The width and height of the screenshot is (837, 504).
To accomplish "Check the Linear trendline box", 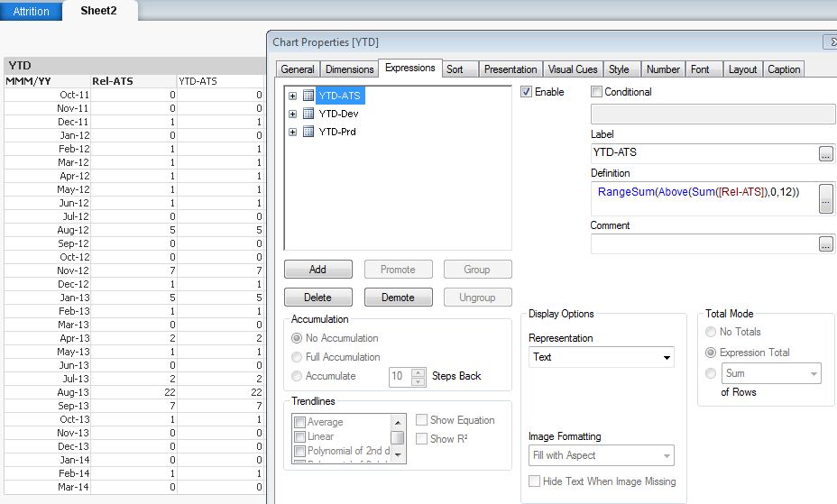I will [x=300, y=436].
